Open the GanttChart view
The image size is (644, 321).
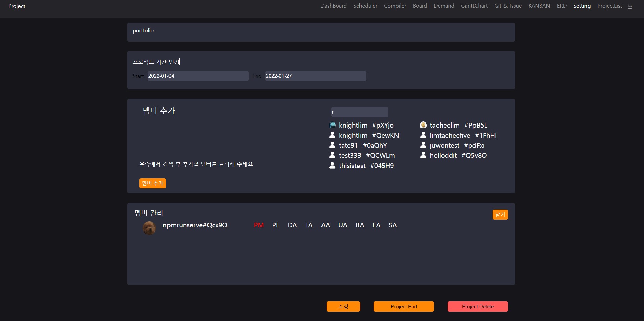pos(474,6)
